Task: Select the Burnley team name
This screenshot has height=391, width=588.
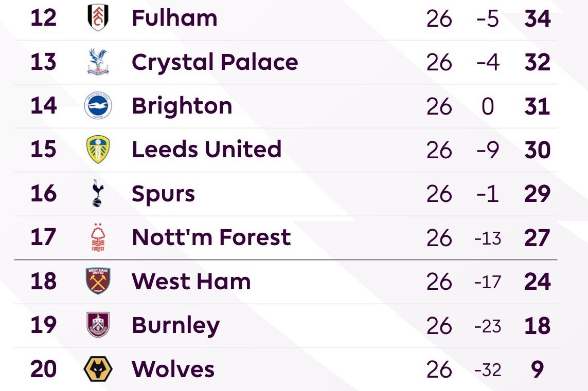Action: [175, 326]
